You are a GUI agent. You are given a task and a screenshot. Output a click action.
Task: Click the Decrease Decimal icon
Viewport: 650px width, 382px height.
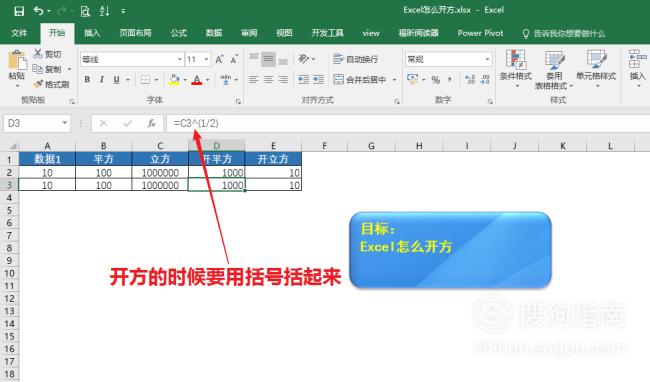pyautogui.click(x=485, y=80)
